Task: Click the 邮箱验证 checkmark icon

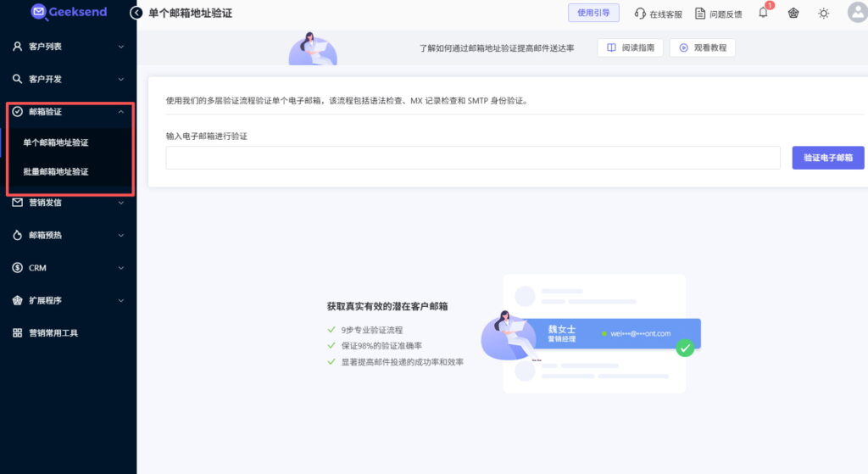Action: point(18,111)
